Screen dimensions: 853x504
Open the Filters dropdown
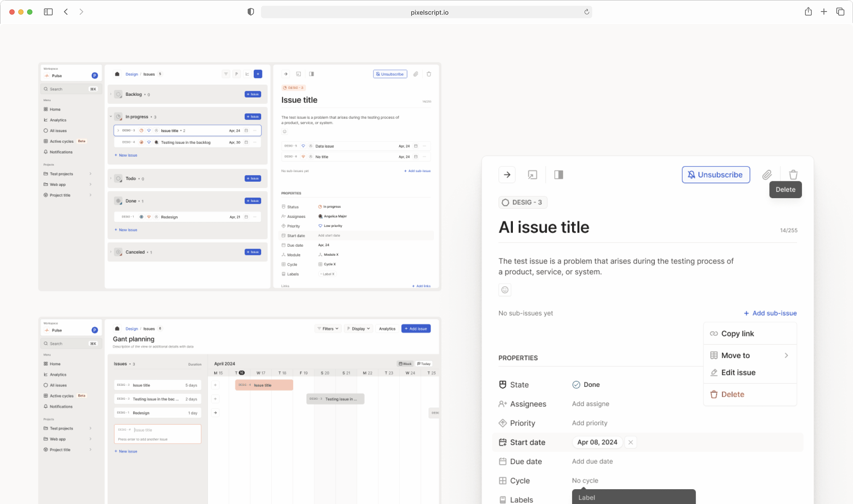(328, 329)
